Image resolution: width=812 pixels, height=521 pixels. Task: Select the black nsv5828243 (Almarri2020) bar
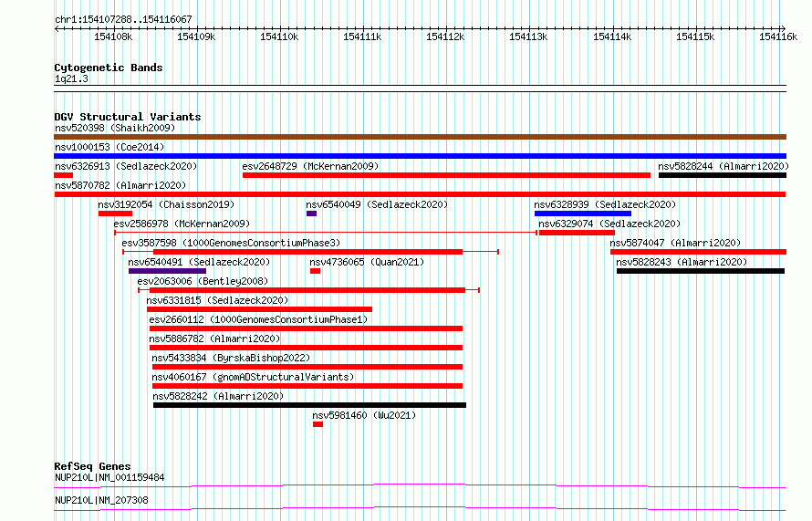point(701,271)
